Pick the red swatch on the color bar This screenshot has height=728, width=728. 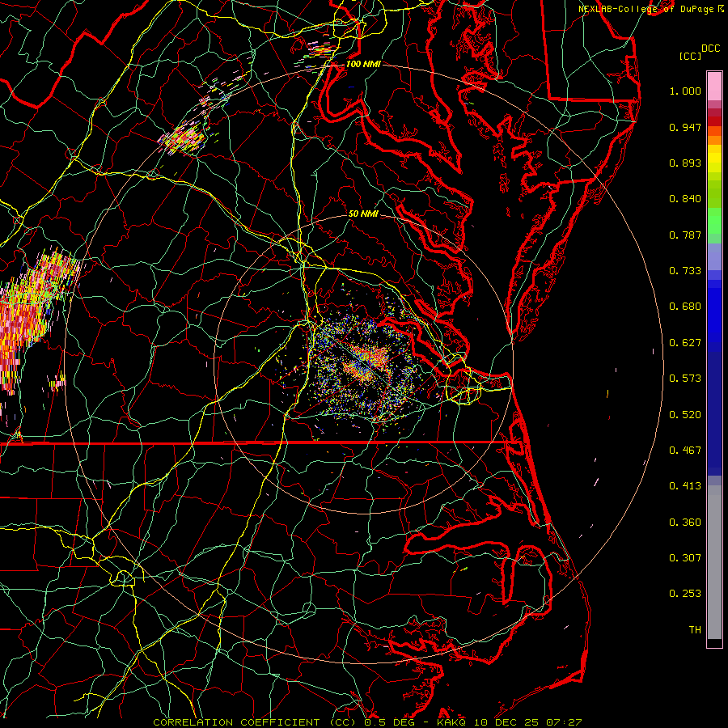click(x=714, y=121)
